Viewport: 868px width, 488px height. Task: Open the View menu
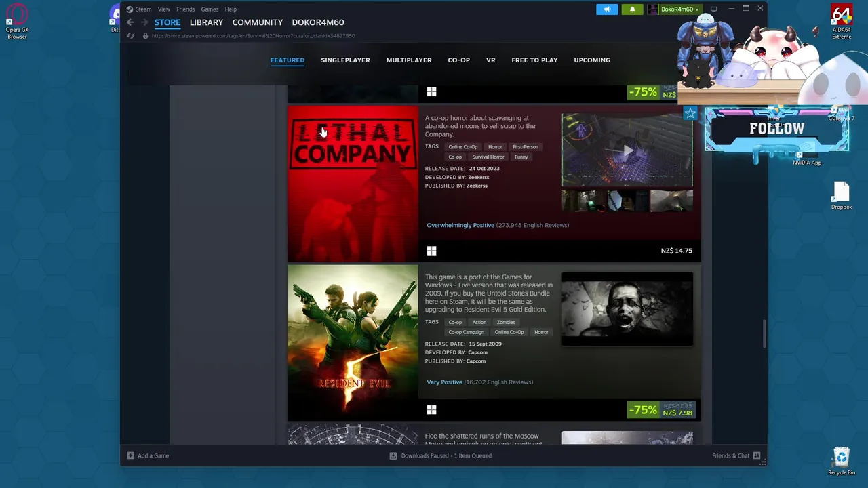[x=164, y=9]
